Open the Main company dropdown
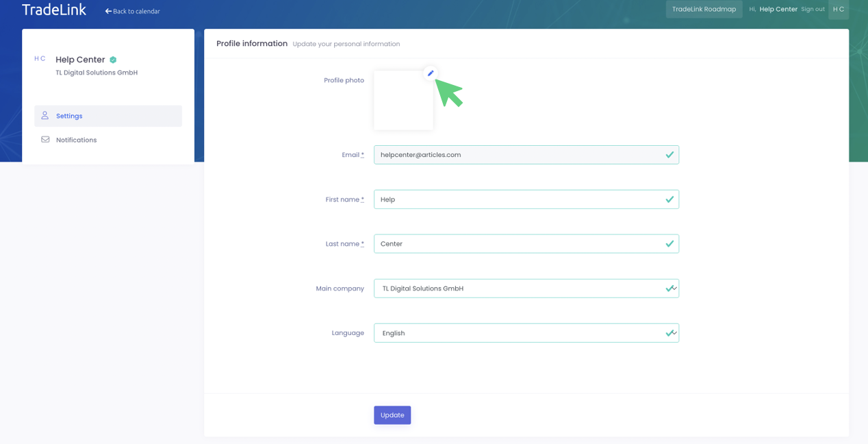The width and height of the screenshot is (868, 444). (526, 288)
